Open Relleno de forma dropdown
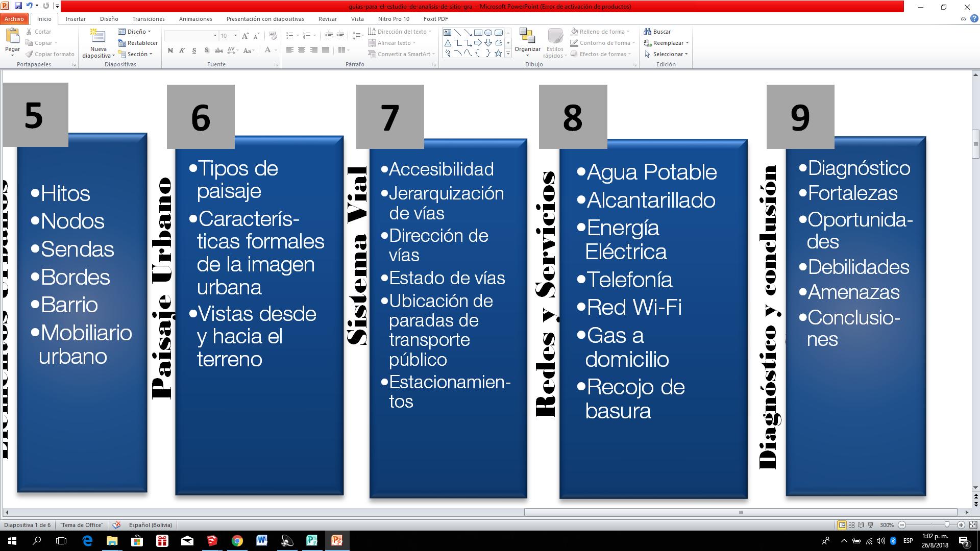Screen dimensions: 980x551 628,32
